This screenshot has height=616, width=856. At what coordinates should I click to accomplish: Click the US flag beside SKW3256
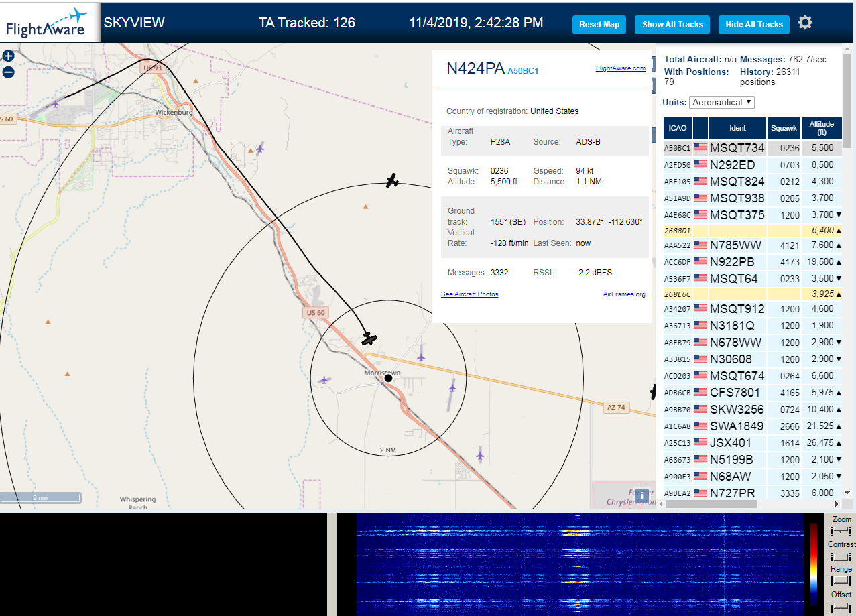(700, 409)
